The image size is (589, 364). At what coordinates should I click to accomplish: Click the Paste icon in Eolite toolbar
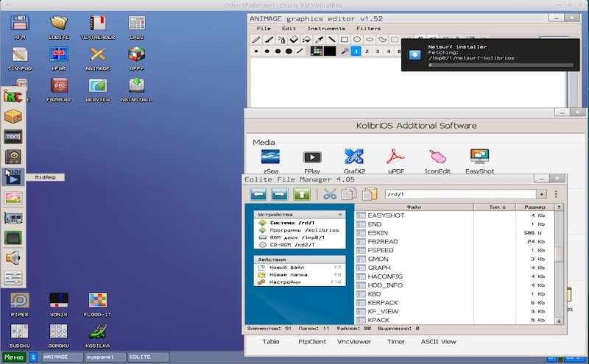[369, 194]
